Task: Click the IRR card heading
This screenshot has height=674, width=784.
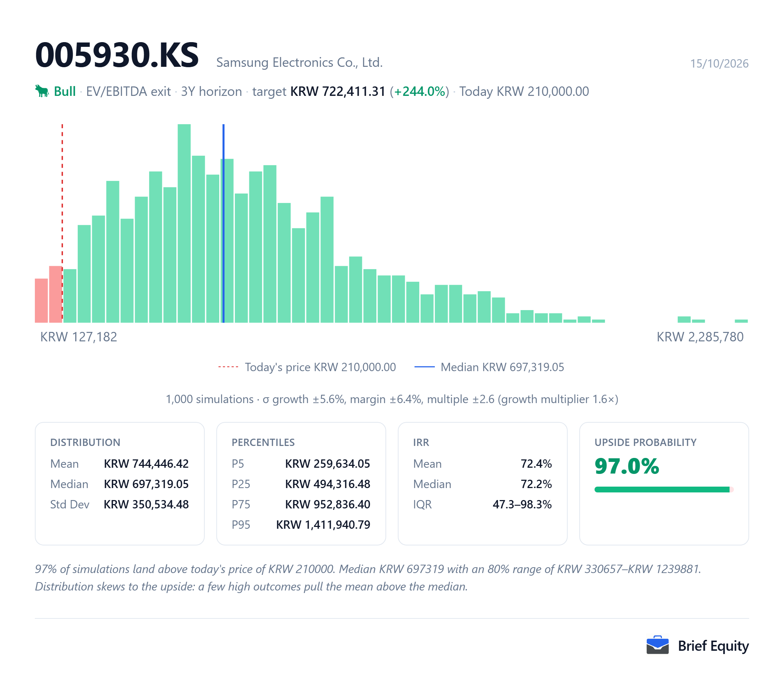Action: [x=421, y=442]
